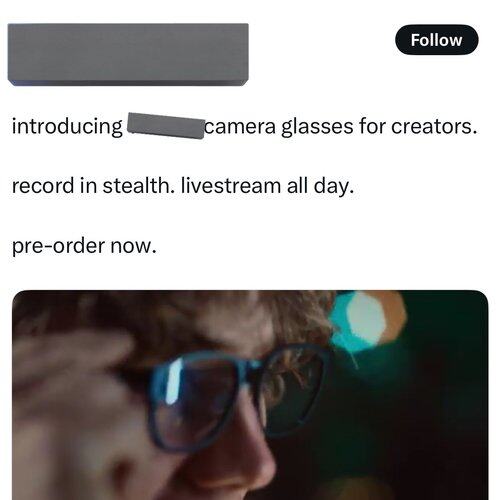Click the word 'Follow' on the black pill
This screenshot has height=500, width=500.
click(436, 40)
